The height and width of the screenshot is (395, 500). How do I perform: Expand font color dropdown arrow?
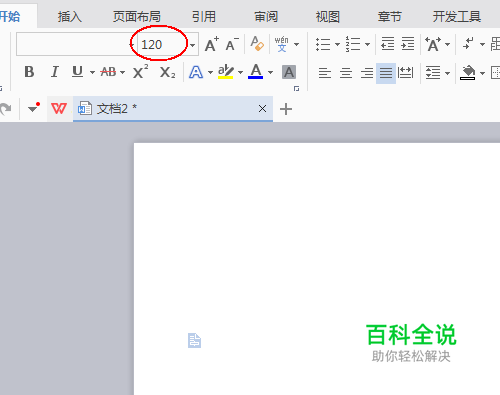click(x=270, y=72)
